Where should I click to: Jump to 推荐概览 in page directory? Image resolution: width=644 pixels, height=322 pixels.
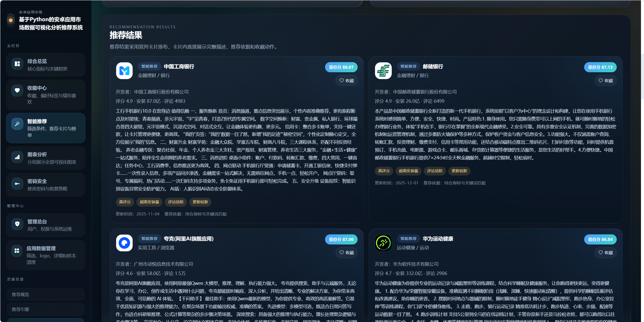[x=45, y=294]
